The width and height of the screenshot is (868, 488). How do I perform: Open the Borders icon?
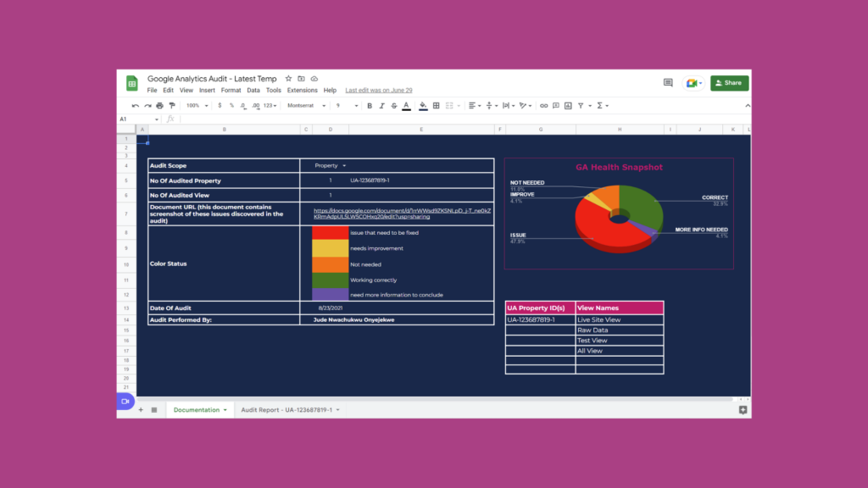tap(434, 105)
